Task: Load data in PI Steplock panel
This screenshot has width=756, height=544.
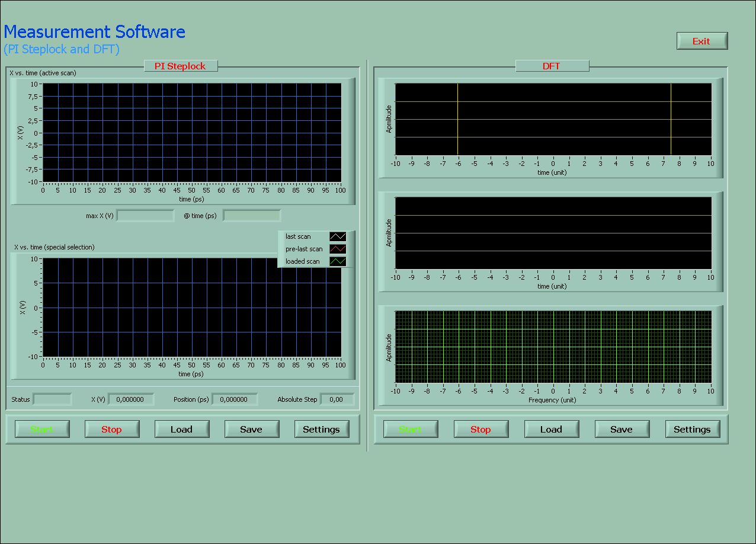Action: [x=182, y=429]
